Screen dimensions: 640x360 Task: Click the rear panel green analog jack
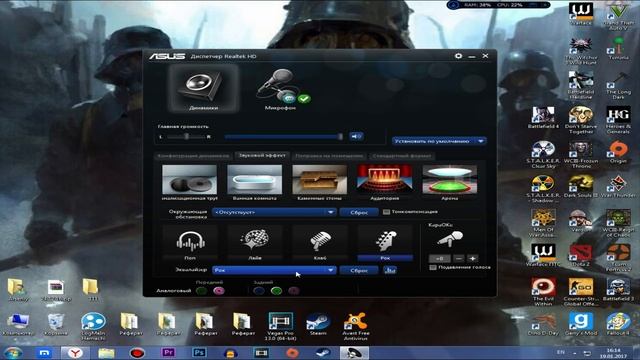click(276, 291)
